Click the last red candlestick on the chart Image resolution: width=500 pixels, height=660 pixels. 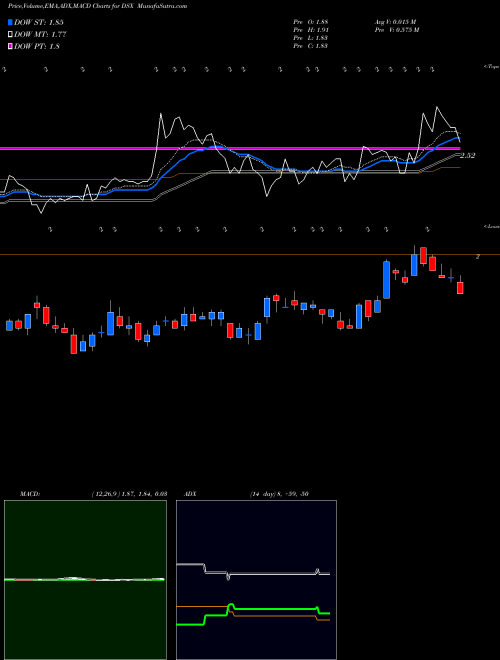point(460,288)
